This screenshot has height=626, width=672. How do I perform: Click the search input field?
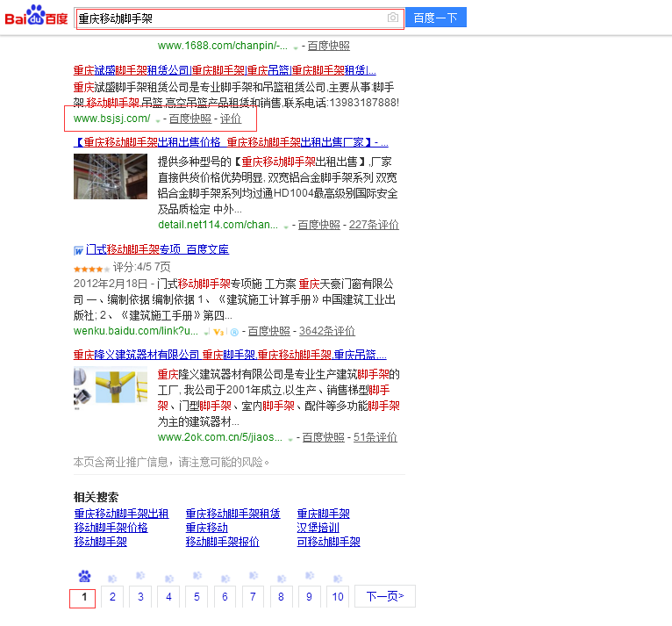[230, 18]
